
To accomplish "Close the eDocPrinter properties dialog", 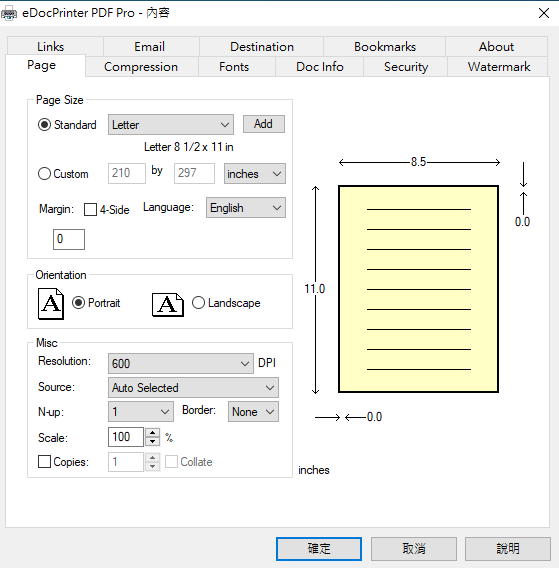I will [543, 13].
